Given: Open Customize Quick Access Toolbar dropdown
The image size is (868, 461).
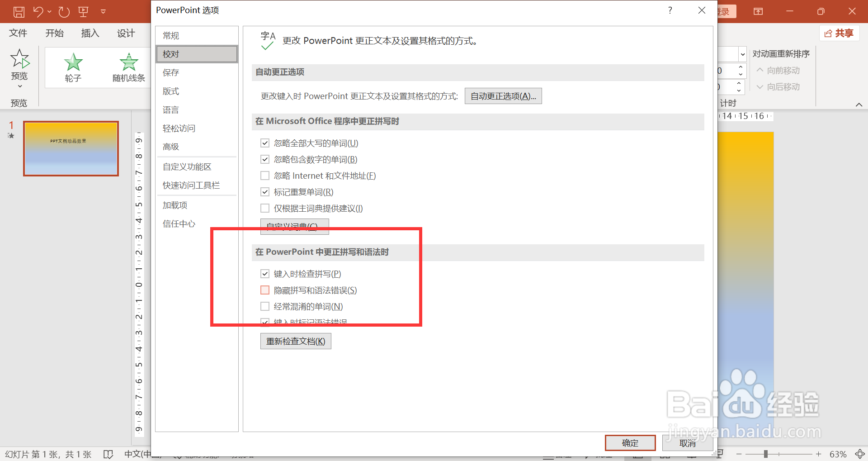Looking at the screenshot, I should 103,12.
